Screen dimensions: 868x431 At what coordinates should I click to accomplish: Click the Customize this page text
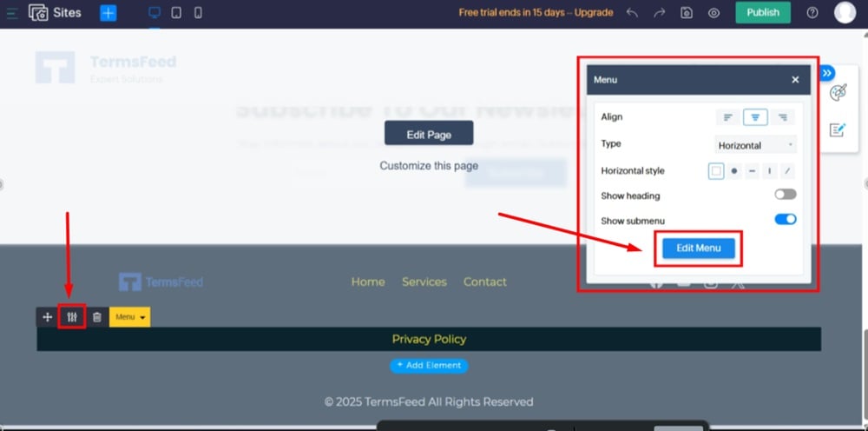[429, 166]
